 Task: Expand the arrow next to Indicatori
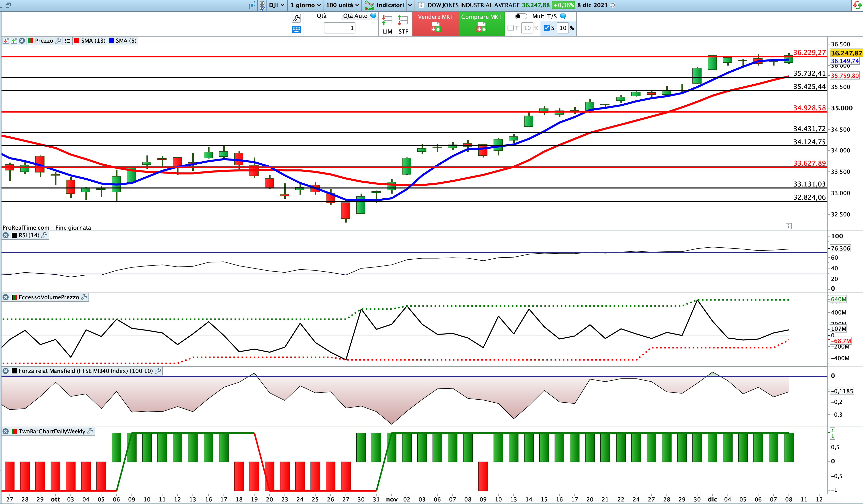(x=410, y=5)
